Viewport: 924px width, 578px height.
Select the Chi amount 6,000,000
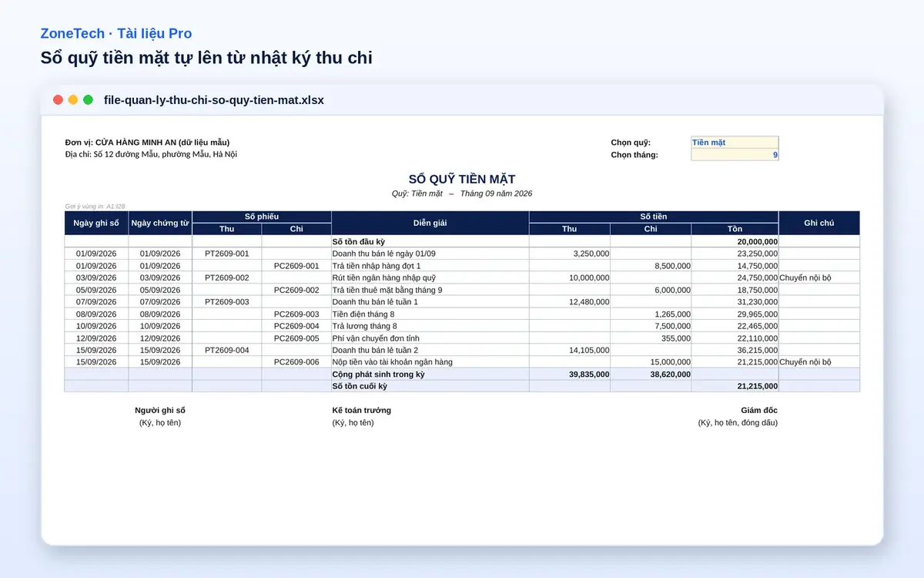pyautogui.click(x=651, y=290)
